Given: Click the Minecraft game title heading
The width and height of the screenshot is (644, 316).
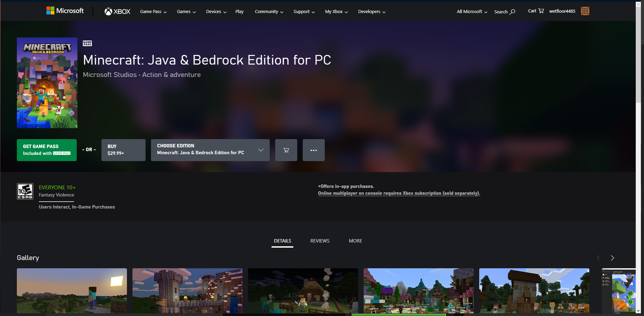Looking at the screenshot, I should [207, 60].
